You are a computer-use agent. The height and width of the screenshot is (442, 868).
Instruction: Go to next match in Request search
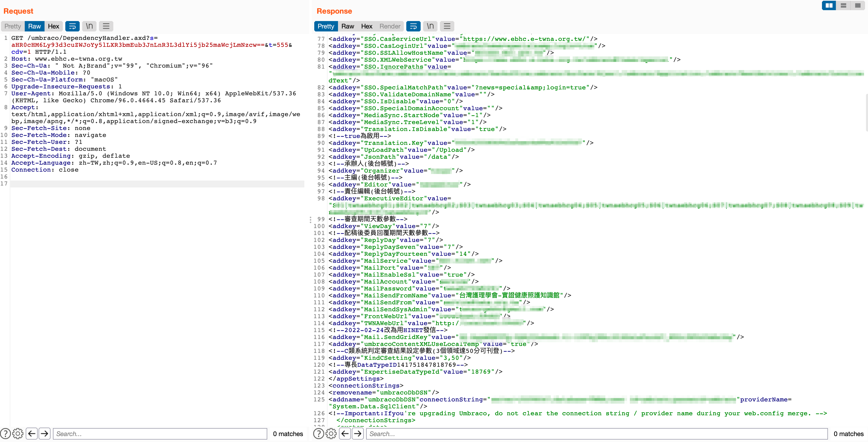pos(45,434)
